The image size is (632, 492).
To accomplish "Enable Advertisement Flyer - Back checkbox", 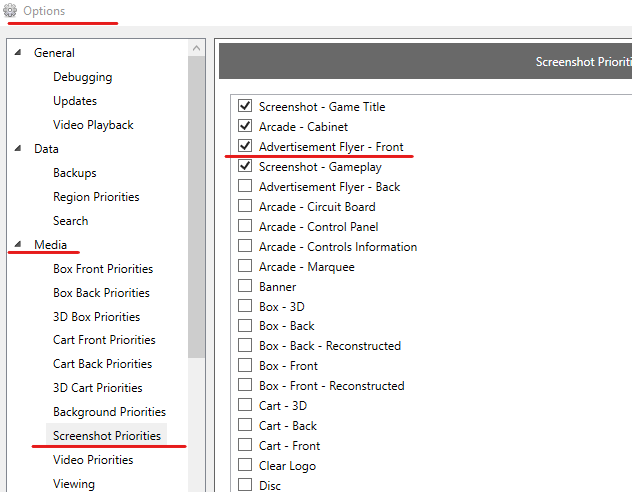I will (245, 186).
